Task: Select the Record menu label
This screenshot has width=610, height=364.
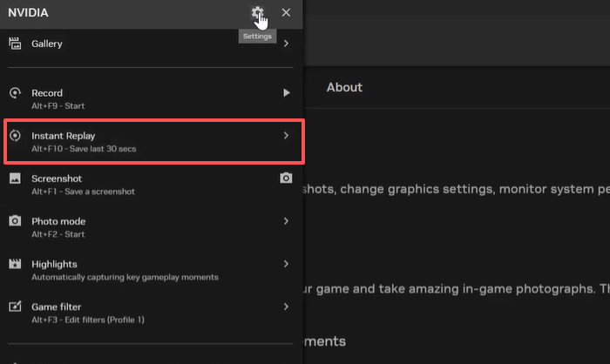Action: 47,93
